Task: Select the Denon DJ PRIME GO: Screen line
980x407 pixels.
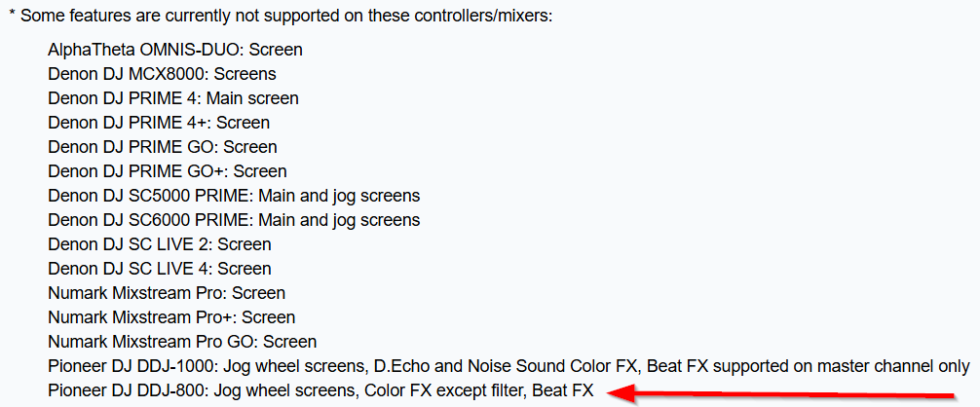Action: tap(163, 147)
